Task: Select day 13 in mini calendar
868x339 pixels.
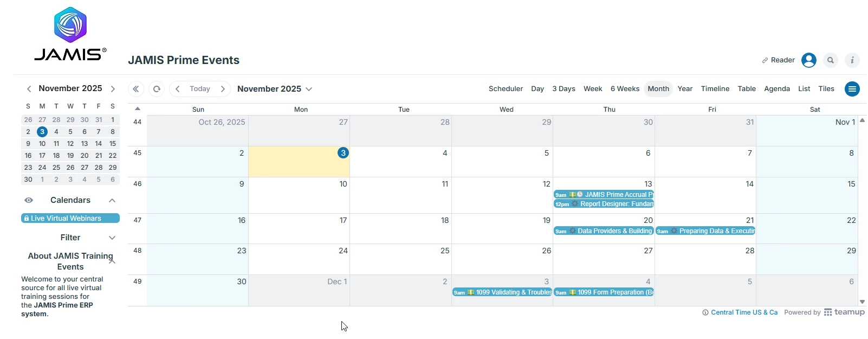Action: [x=85, y=144]
